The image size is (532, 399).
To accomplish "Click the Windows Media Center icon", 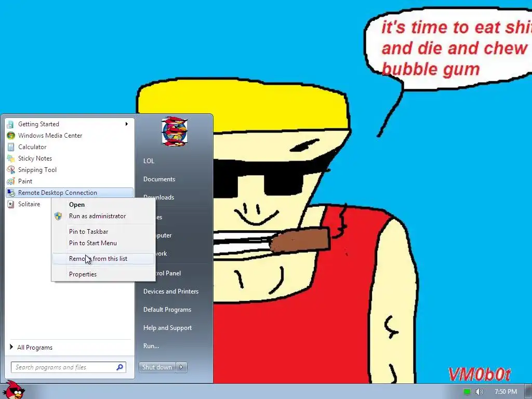I will (10, 136).
